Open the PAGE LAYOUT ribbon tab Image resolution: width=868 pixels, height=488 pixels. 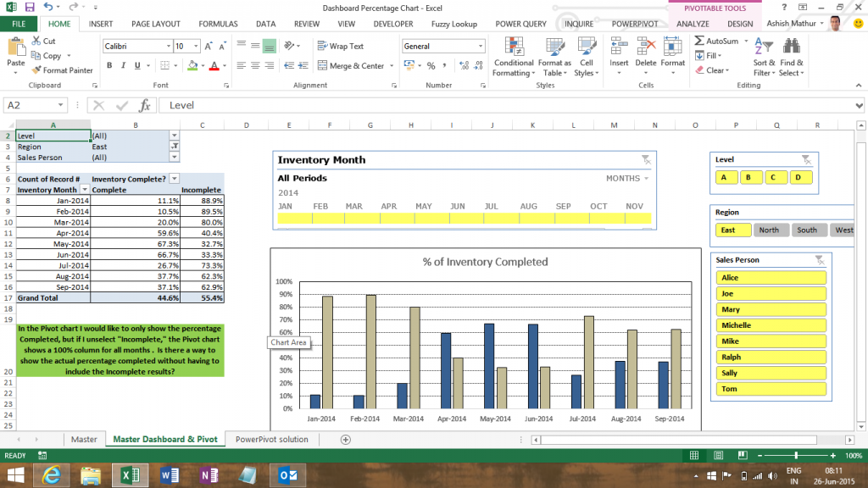pos(156,24)
